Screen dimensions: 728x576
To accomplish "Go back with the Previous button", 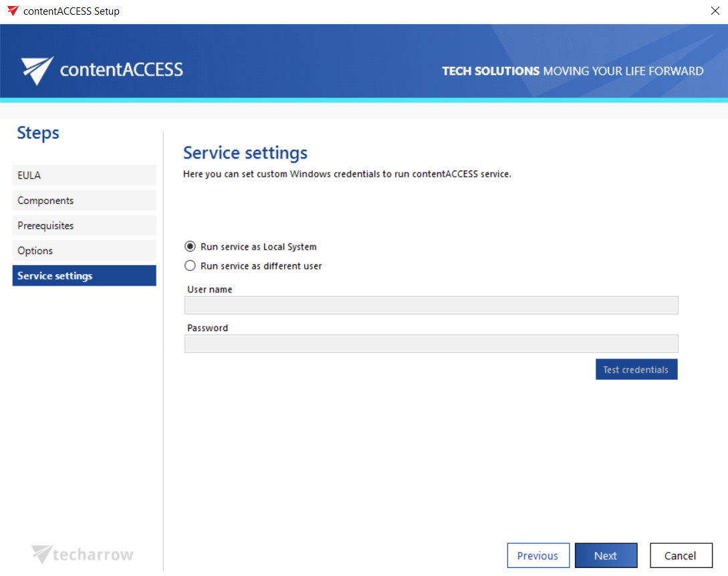I will click(x=538, y=556).
